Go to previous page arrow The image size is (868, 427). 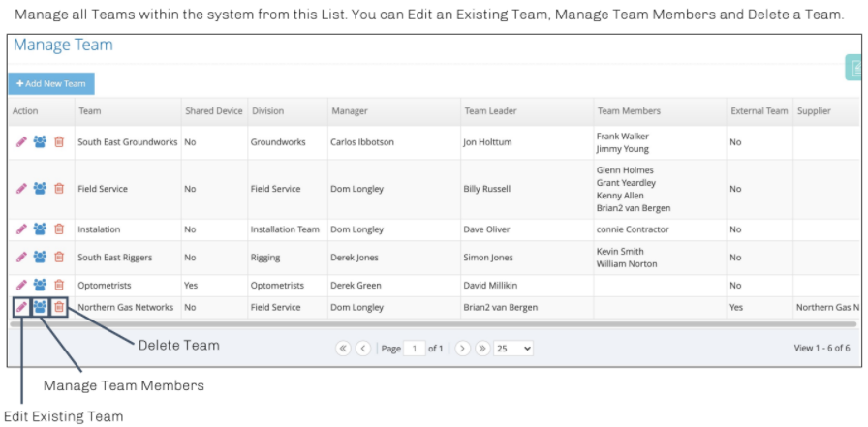[363, 349]
